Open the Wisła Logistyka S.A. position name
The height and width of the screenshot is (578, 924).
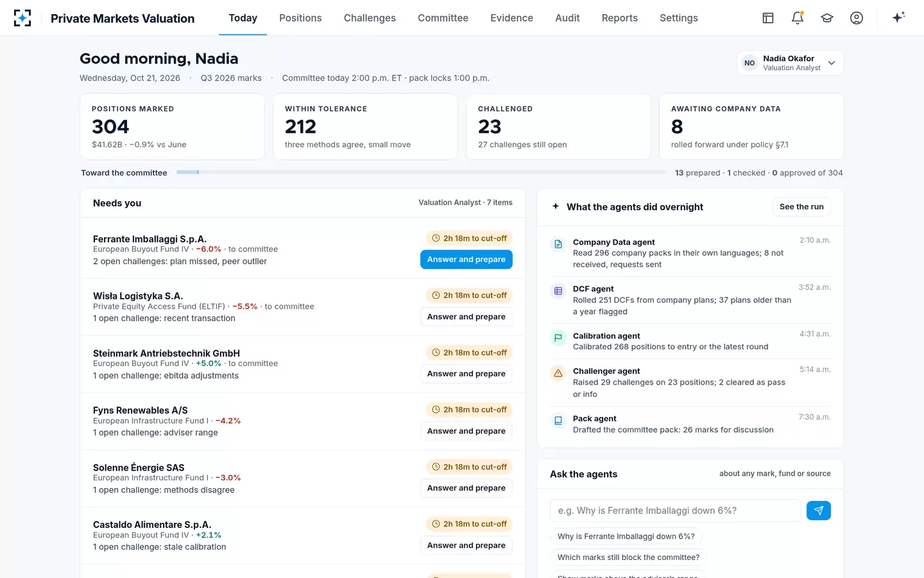[x=138, y=296]
